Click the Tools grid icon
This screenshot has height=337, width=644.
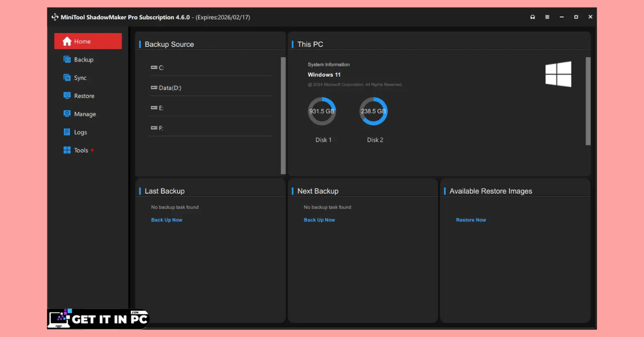click(x=67, y=150)
